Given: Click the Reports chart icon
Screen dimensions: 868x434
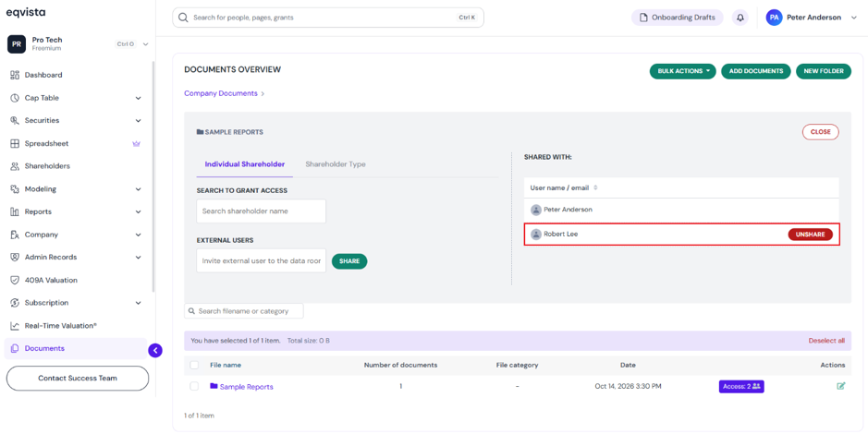Looking at the screenshot, I should click(x=15, y=211).
